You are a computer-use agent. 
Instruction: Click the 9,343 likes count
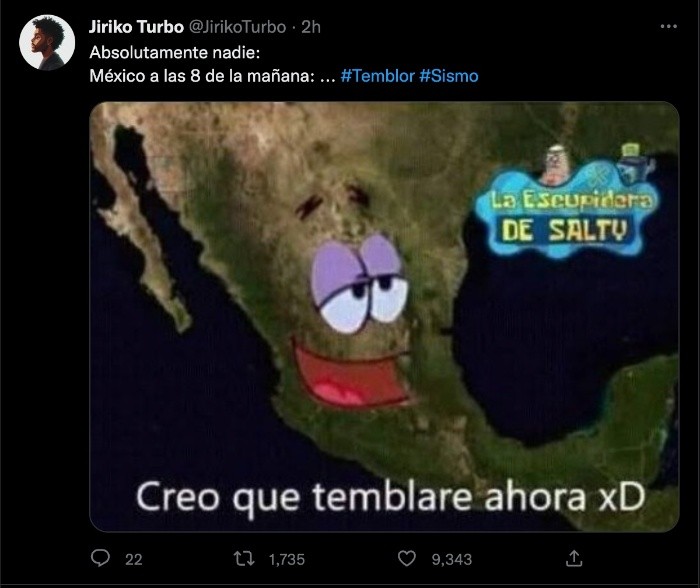click(451, 559)
